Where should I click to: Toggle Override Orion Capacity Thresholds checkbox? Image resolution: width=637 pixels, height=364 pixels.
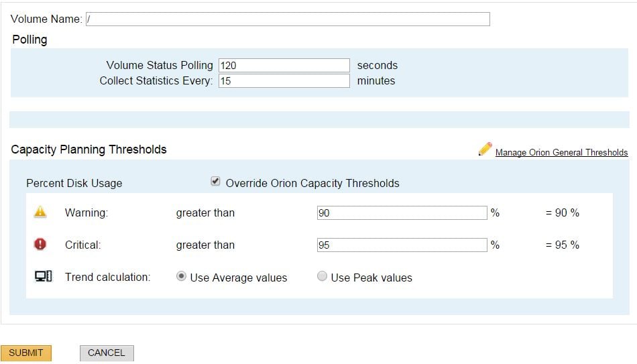(x=215, y=181)
